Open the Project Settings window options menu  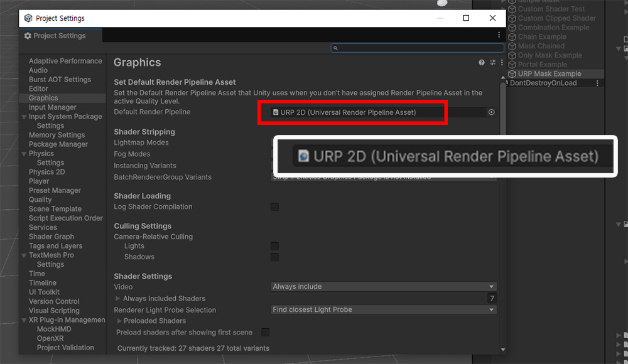coord(499,35)
